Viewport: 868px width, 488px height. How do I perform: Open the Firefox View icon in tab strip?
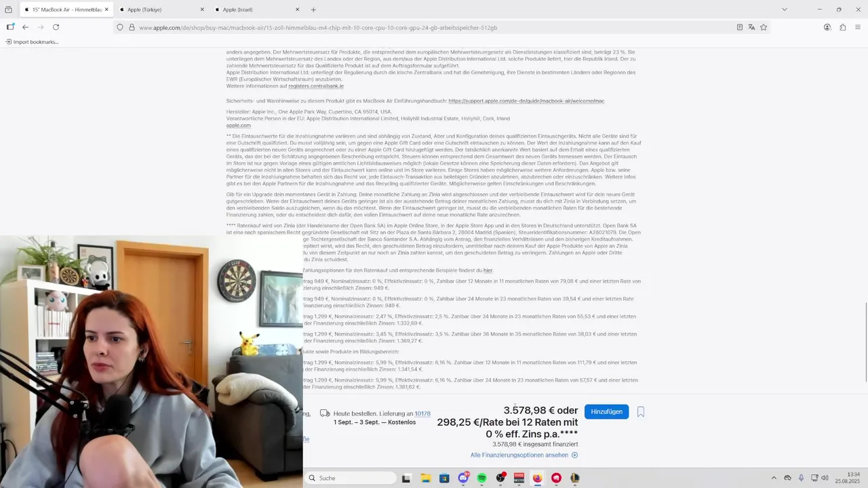tap(8, 9)
